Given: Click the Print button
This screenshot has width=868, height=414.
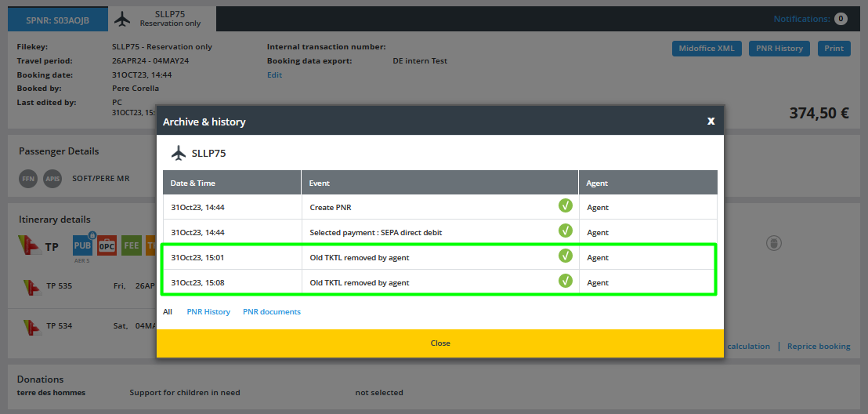Looking at the screenshot, I should (x=834, y=49).
